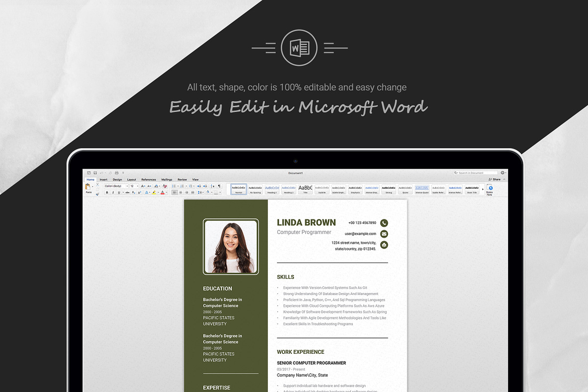Click the Line Spacing icon

200,193
